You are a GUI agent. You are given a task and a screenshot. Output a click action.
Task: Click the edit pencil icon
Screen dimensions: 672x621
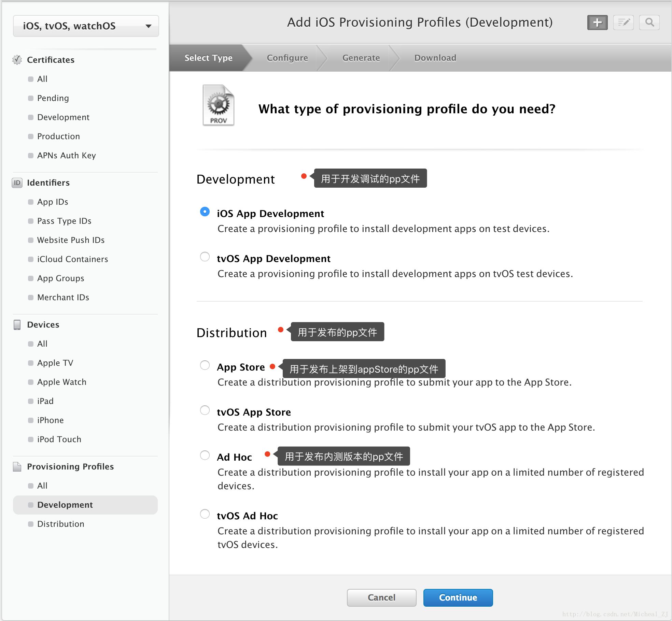point(623,23)
